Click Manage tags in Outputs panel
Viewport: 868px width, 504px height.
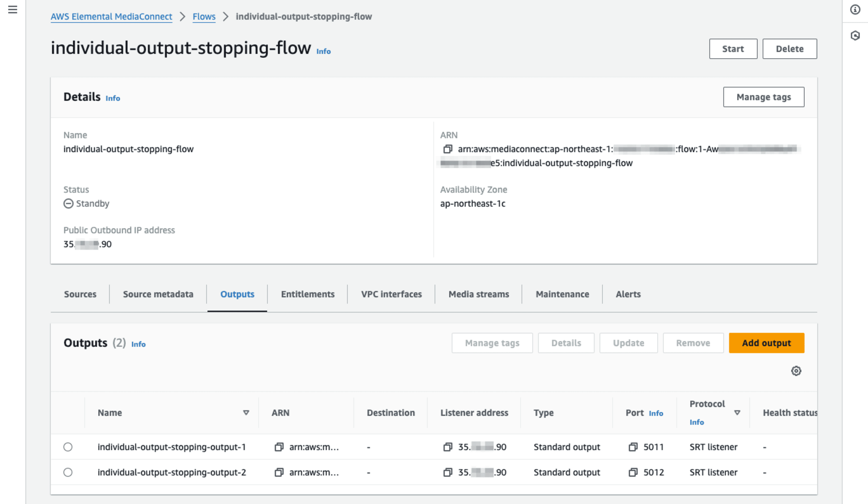pyautogui.click(x=492, y=343)
